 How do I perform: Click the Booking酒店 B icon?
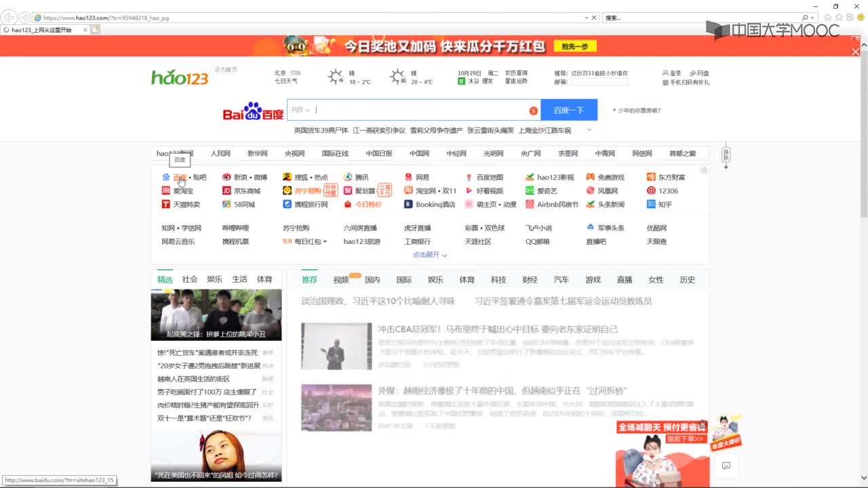[408, 204]
